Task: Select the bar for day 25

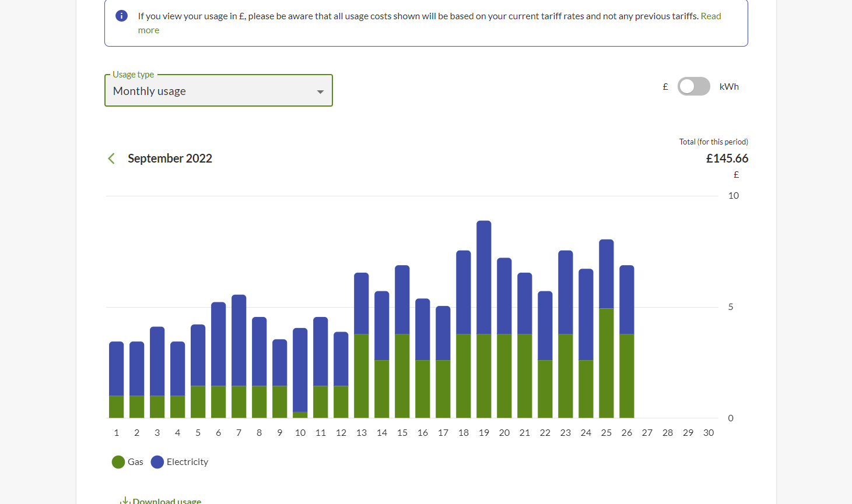Action: tap(606, 329)
